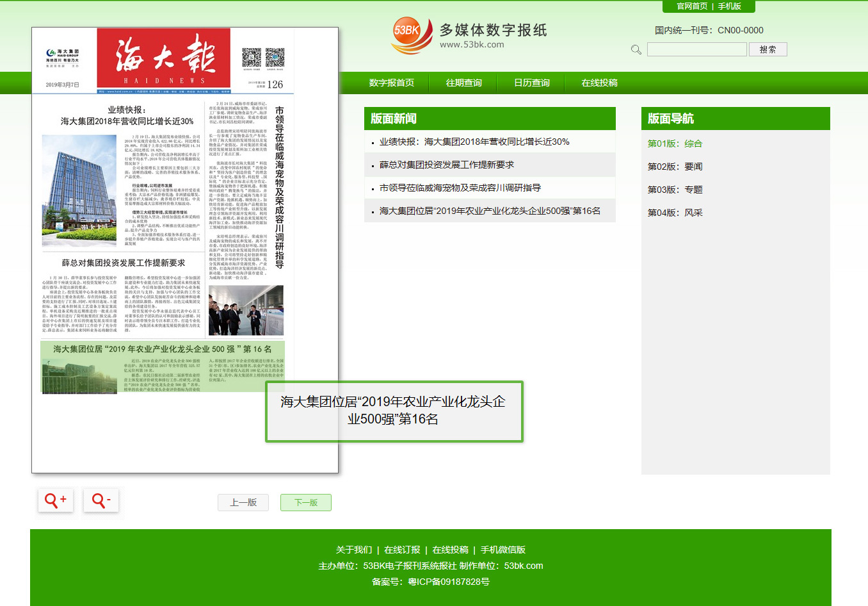Click 粤ICP备09187828号 record number
The width and height of the screenshot is (868, 606).
coord(449,582)
